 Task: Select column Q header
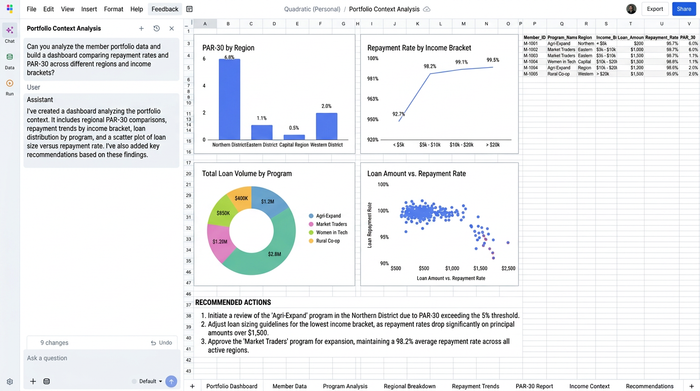click(562, 24)
